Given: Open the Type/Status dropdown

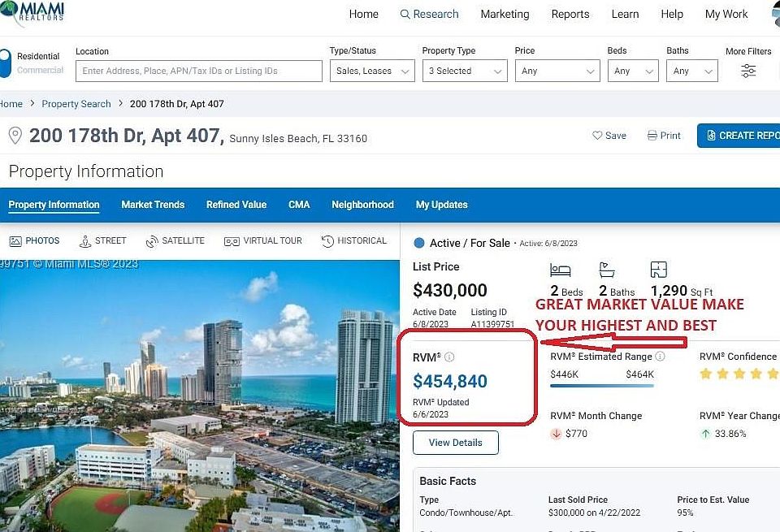Looking at the screenshot, I should click(x=372, y=71).
